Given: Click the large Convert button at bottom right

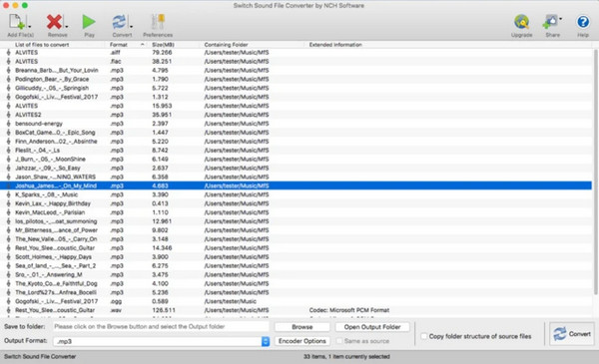Looking at the screenshot, I should click(572, 334).
